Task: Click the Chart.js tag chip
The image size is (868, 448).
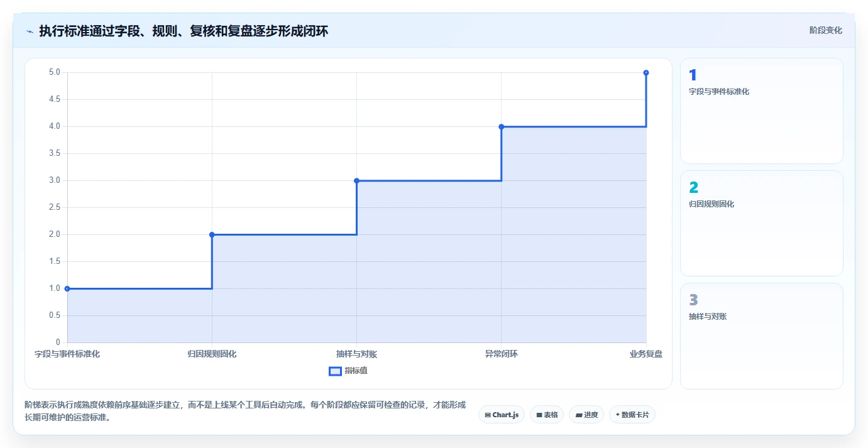Action: point(502,415)
